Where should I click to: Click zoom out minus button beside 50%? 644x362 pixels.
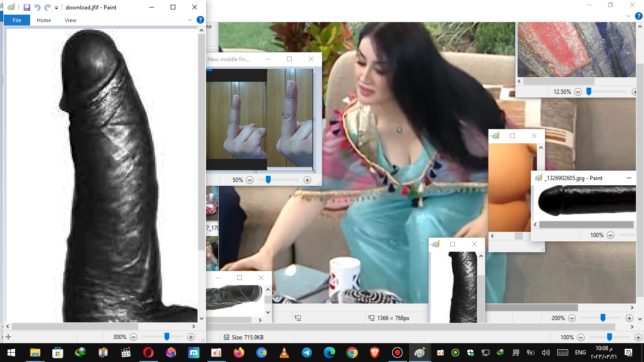tap(250, 180)
